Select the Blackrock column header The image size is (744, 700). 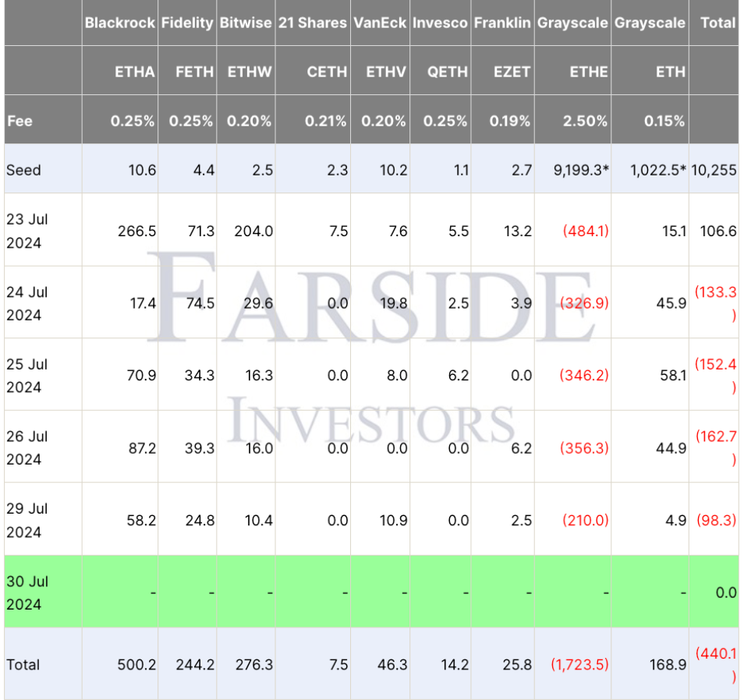tap(120, 23)
